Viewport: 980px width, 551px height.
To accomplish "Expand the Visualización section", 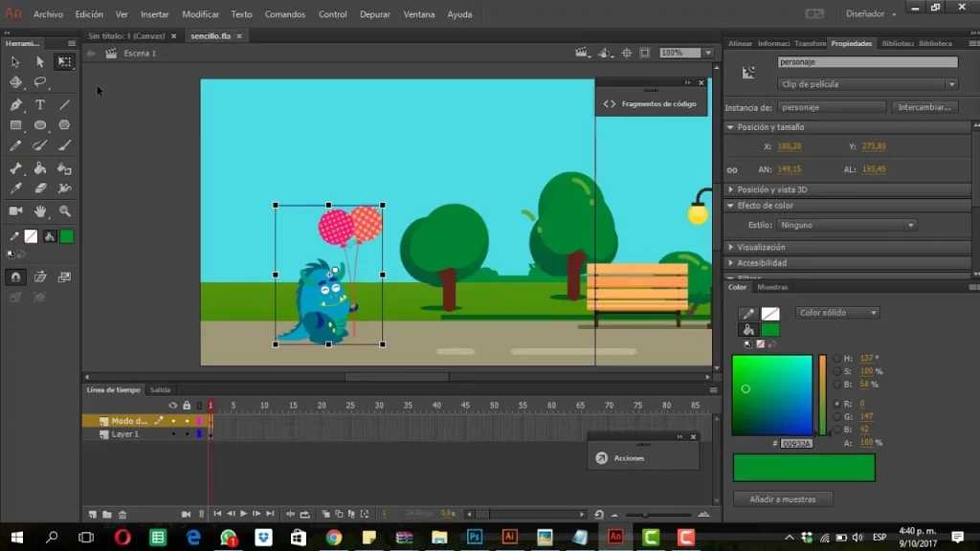I will click(761, 247).
